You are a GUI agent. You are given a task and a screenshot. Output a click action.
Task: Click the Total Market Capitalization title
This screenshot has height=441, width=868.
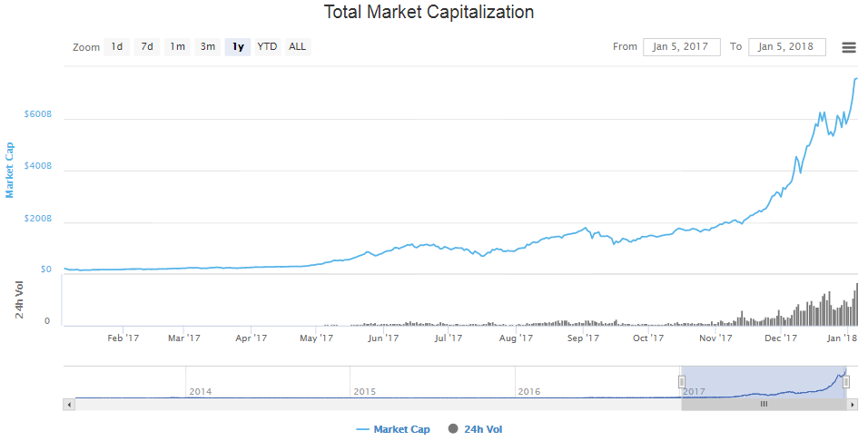click(x=429, y=12)
